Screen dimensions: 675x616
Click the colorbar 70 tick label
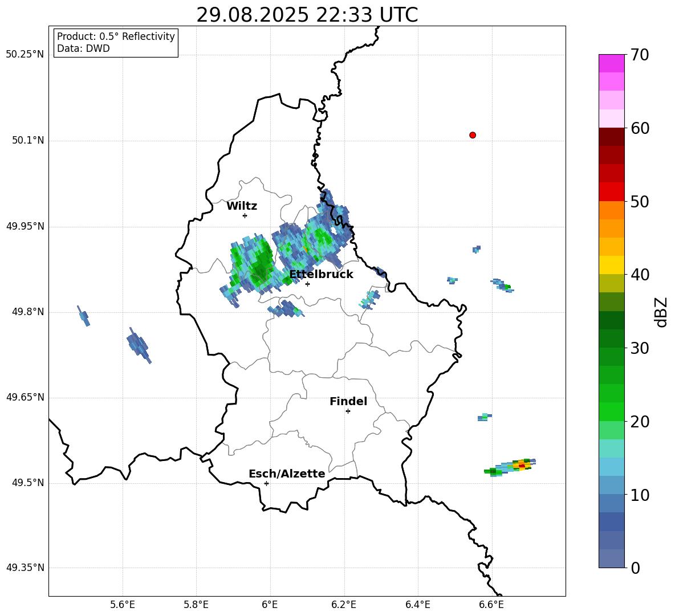(640, 55)
